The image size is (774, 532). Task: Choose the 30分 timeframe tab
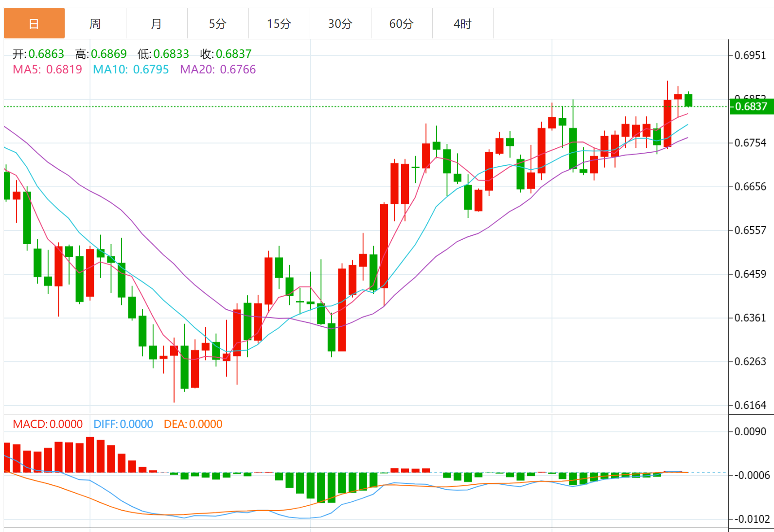click(340, 23)
